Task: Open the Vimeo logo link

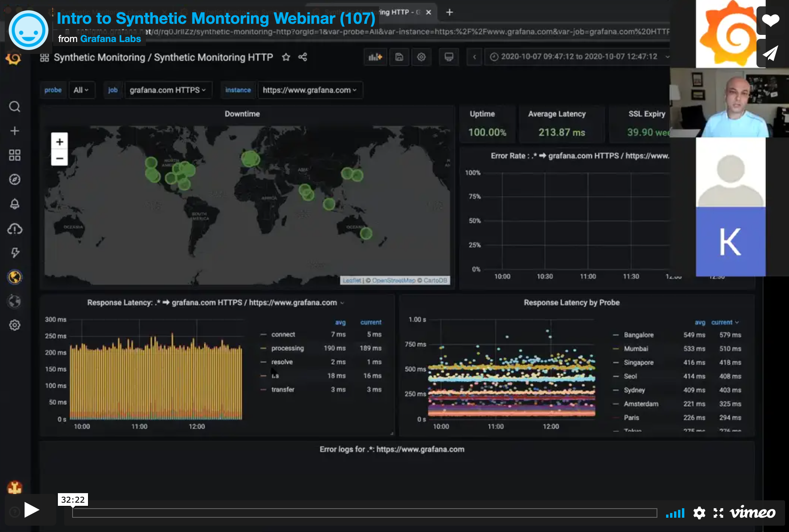Action: click(x=753, y=513)
